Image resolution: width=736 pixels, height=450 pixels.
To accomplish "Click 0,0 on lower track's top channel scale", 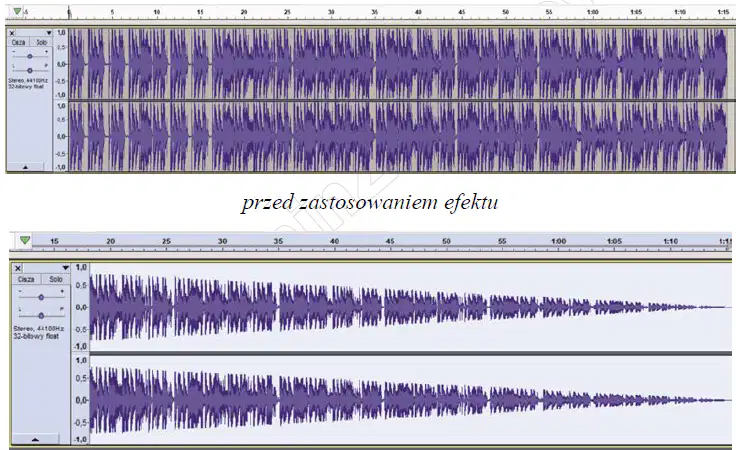I will (x=81, y=307).
